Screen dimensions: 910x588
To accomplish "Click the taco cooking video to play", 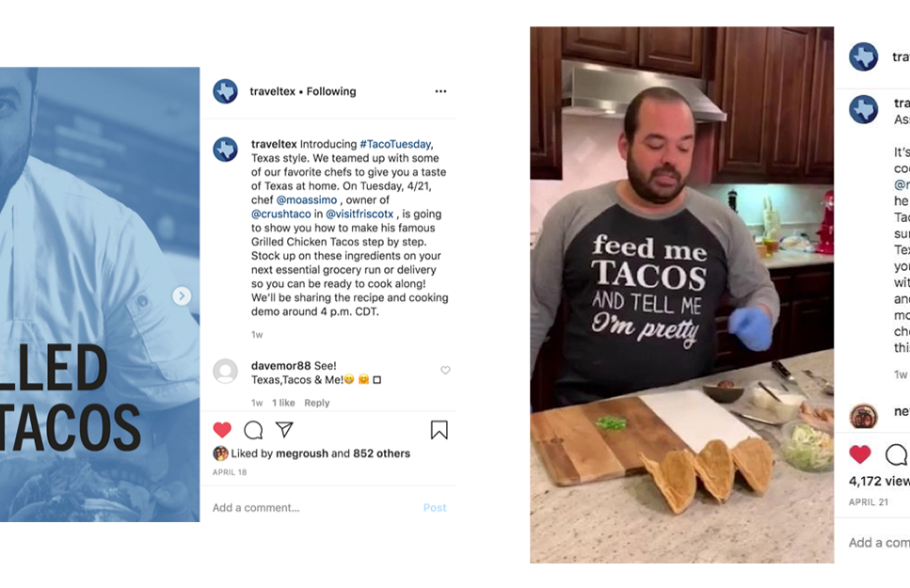I will (682, 294).
